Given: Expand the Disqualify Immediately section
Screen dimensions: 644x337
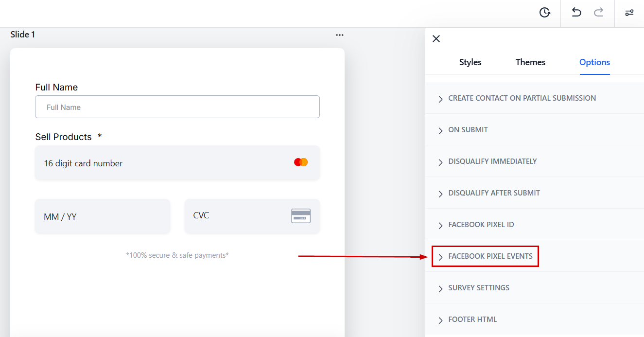Looking at the screenshot, I should tap(535, 161).
